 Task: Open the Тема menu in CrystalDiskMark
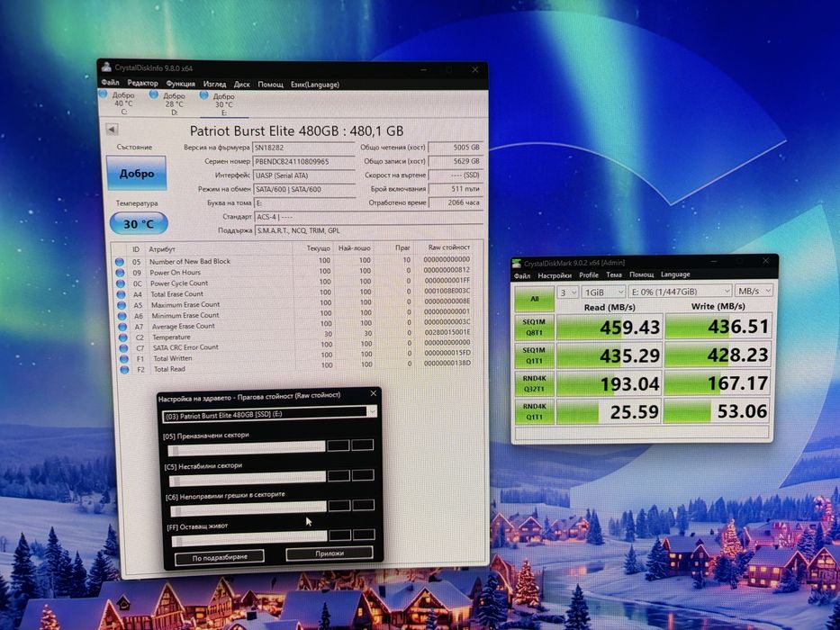click(613, 274)
